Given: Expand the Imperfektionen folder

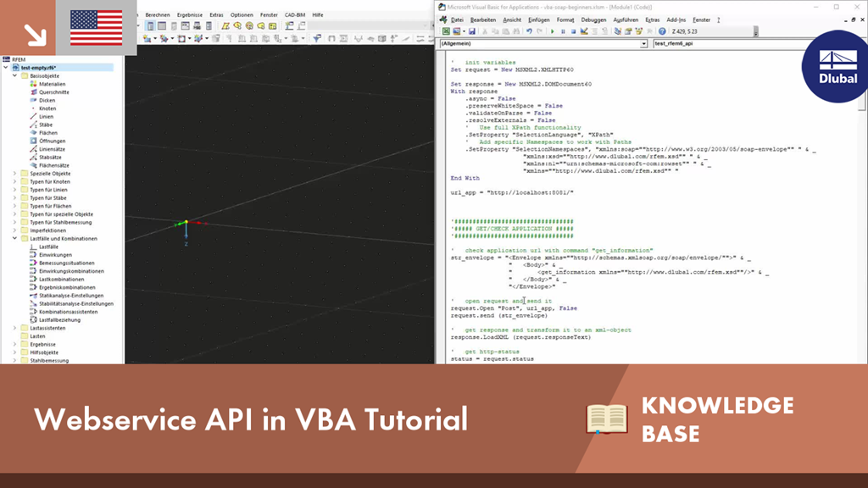Looking at the screenshot, I should (15, 230).
